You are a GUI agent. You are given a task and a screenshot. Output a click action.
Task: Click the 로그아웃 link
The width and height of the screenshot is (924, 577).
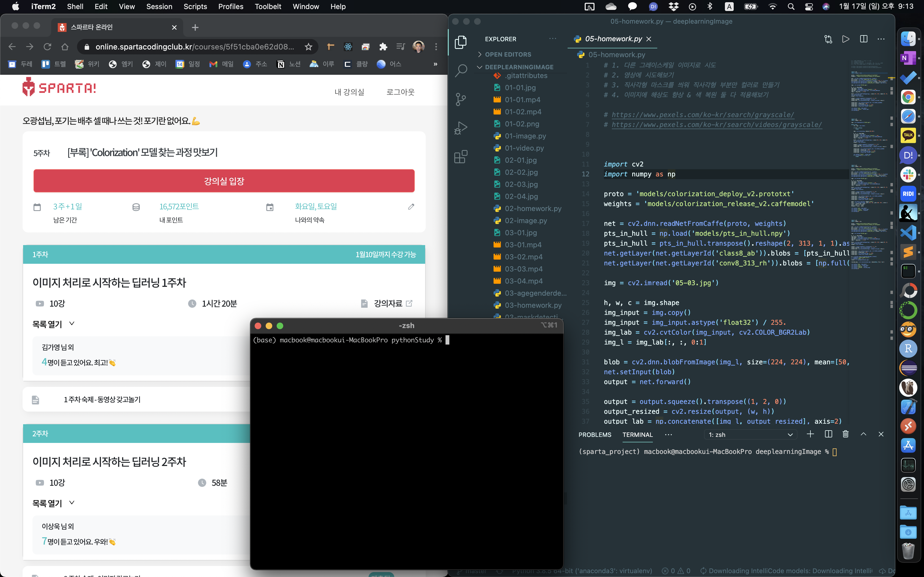click(x=400, y=92)
